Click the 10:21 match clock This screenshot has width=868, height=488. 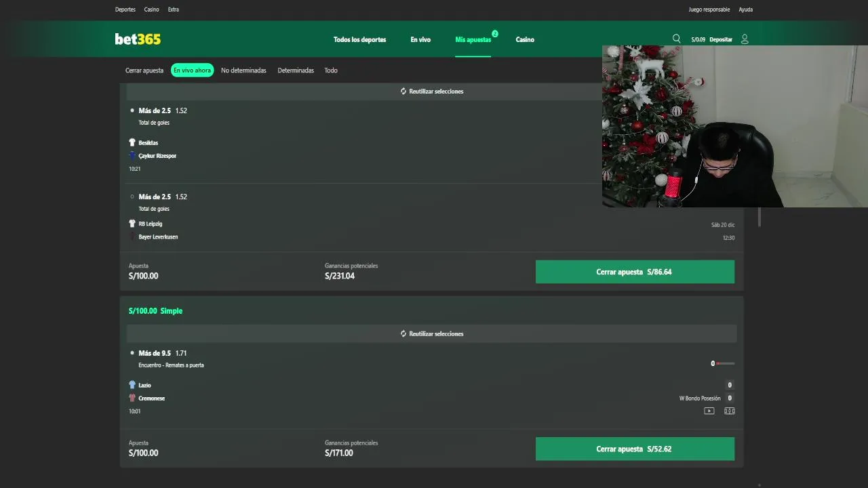tap(135, 169)
